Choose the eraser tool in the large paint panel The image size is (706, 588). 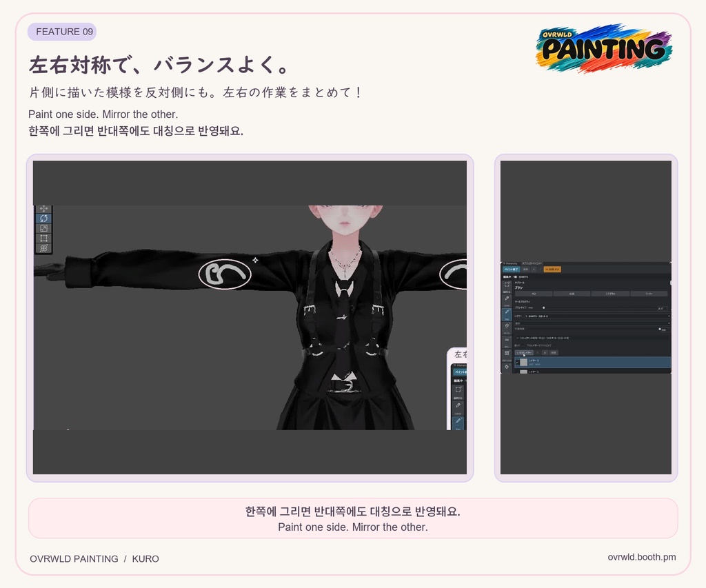(x=507, y=328)
